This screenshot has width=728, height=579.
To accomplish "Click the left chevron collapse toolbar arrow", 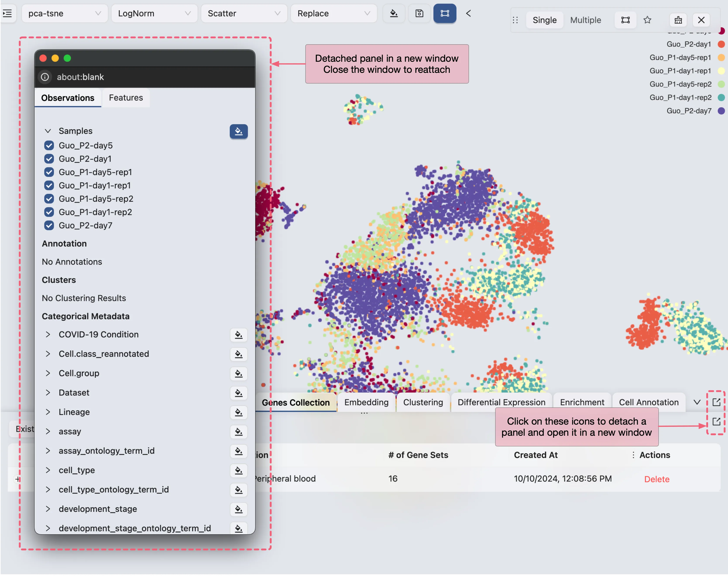I will tap(468, 14).
